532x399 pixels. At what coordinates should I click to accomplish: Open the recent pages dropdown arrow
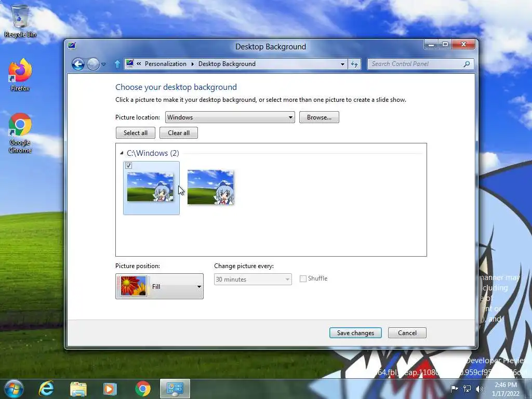(x=104, y=64)
